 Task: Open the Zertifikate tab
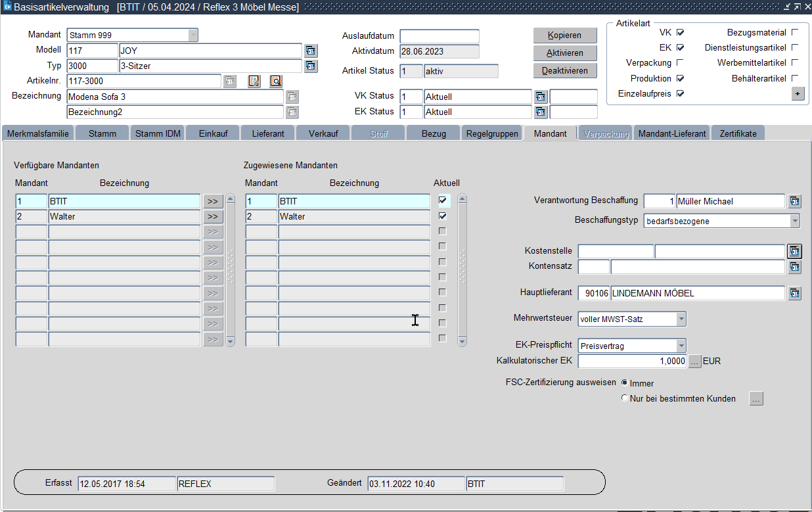pyautogui.click(x=737, y=133)
